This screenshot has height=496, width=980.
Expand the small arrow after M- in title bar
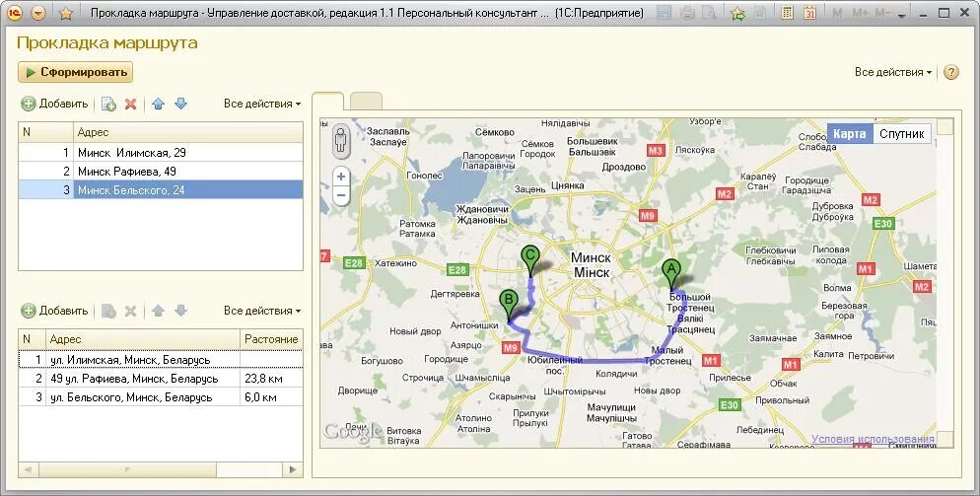[x=901, y=15]
